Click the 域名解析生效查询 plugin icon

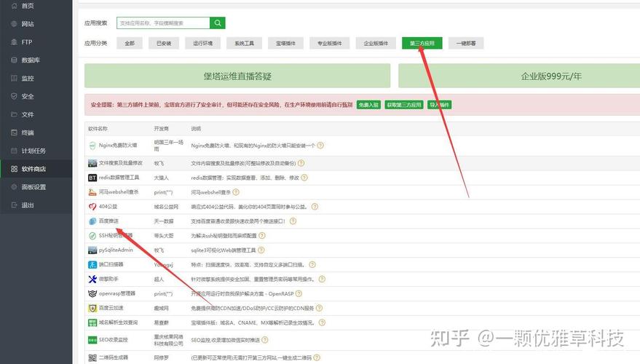92,323
